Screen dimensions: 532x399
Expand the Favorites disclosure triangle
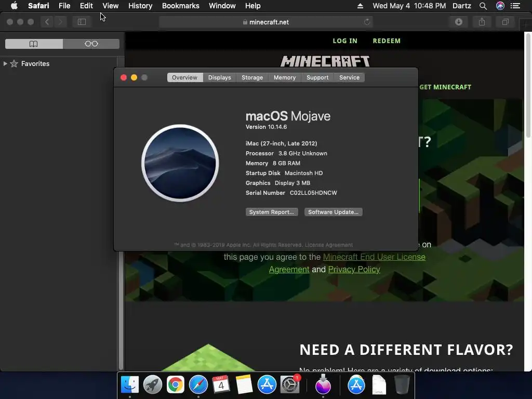tap(5, 63)
